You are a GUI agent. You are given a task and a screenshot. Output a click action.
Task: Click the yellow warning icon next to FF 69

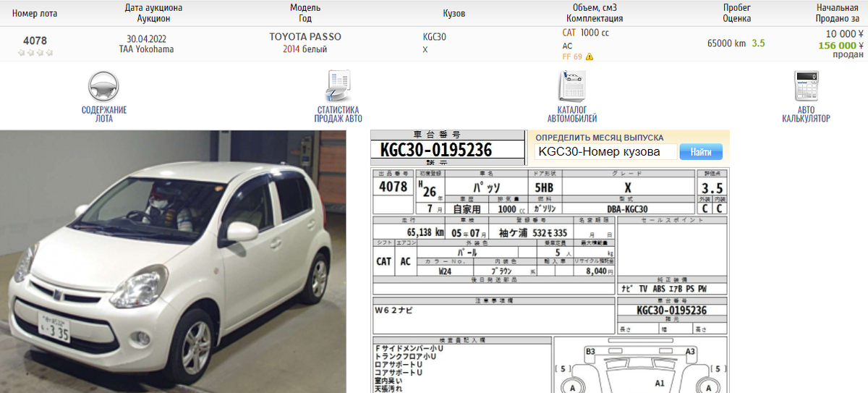590,56
